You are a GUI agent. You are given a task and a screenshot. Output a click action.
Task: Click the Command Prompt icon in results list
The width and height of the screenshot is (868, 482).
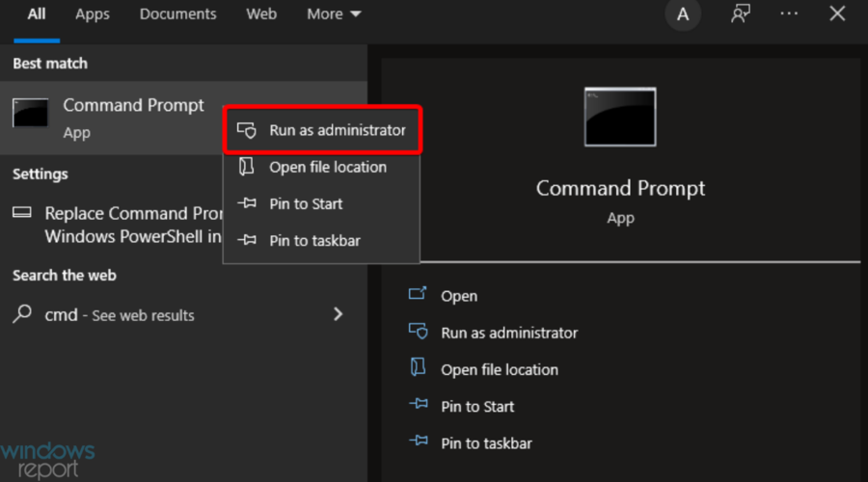(x=31, y=113)
